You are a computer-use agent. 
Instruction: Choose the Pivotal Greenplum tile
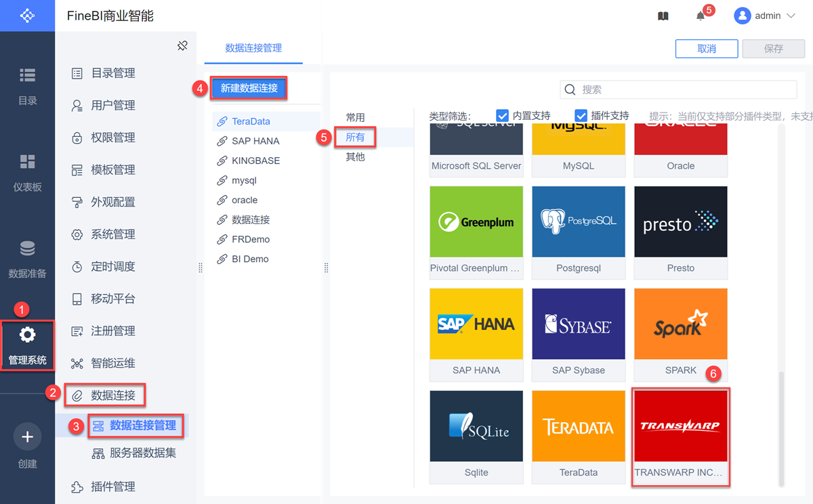476,232
